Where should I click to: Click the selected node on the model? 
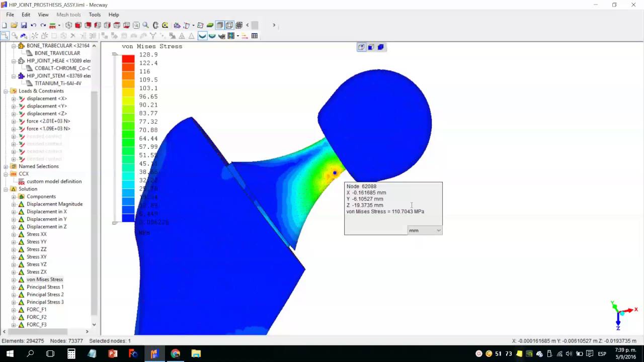[x=335, y=173]
